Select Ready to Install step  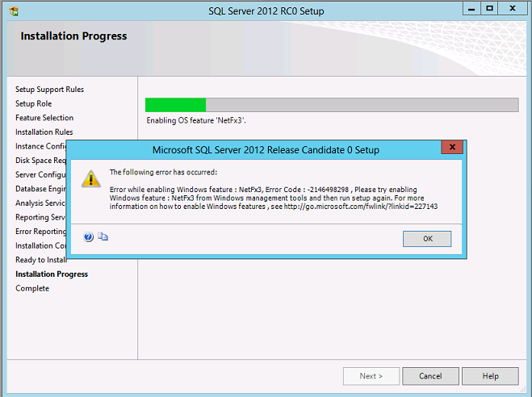40,260
